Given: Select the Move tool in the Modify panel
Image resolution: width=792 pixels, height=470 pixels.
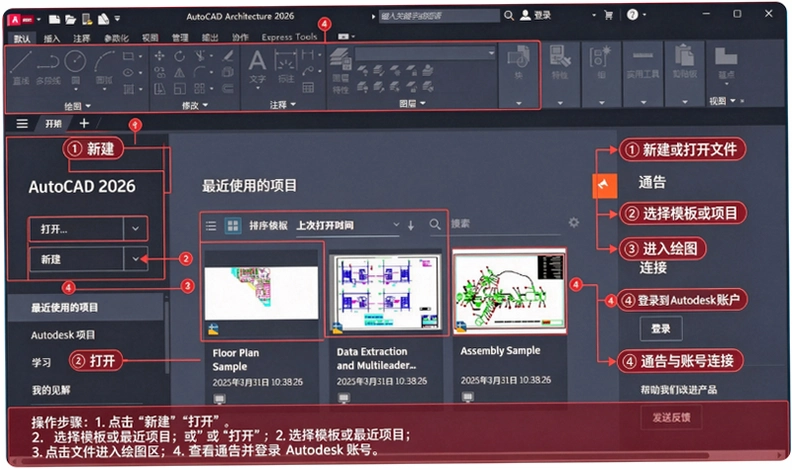Looking at the screenshot, I should (160, 56).
